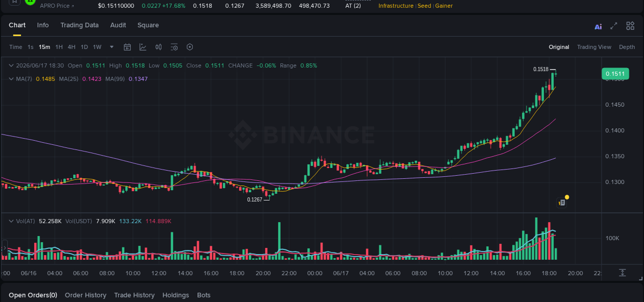Viewport: 644px width, 302px height.
Task: Click the Vol(USDT) value 7.909K
Action: pyautogui.click(x=106, y=221)
